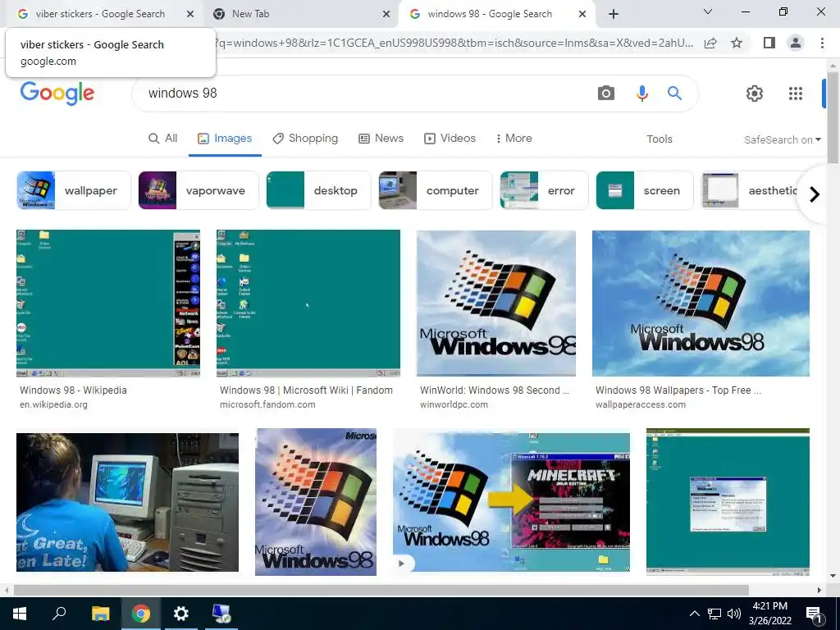The width and height of the screenshot is (840, 630).
Task: Open File Explorer from taskbar
Action: click(100, 614)
